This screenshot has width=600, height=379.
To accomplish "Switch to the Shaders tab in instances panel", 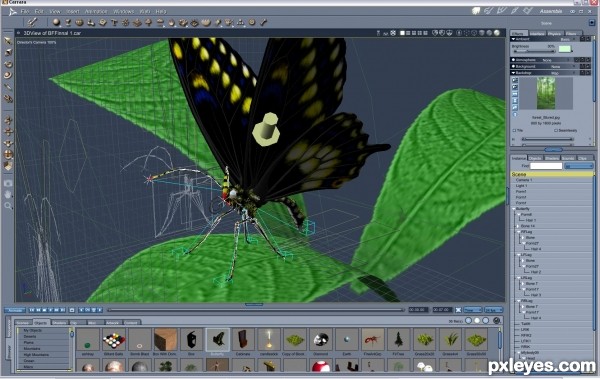I will pyautogui.click(x=552, y=158).
